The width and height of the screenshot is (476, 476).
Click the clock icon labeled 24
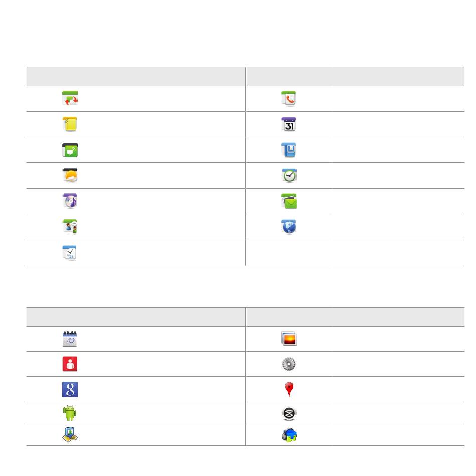70,253
